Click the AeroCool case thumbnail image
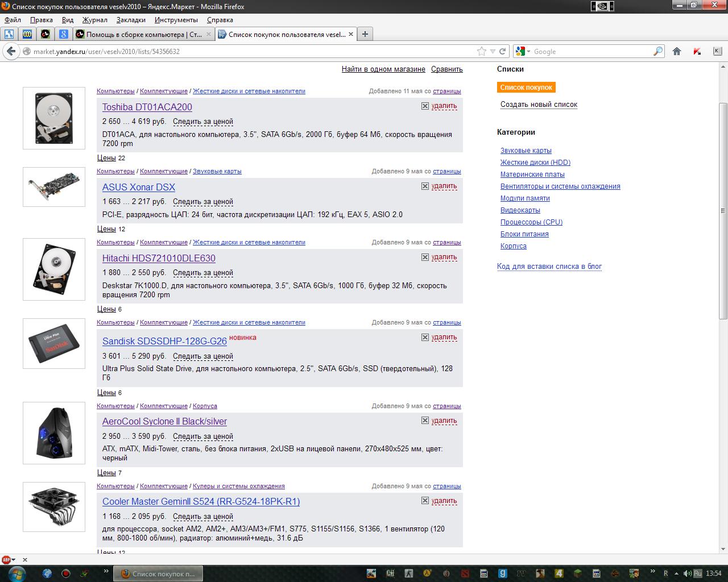Screen dimensions: 728x582 tap(54, 433)
